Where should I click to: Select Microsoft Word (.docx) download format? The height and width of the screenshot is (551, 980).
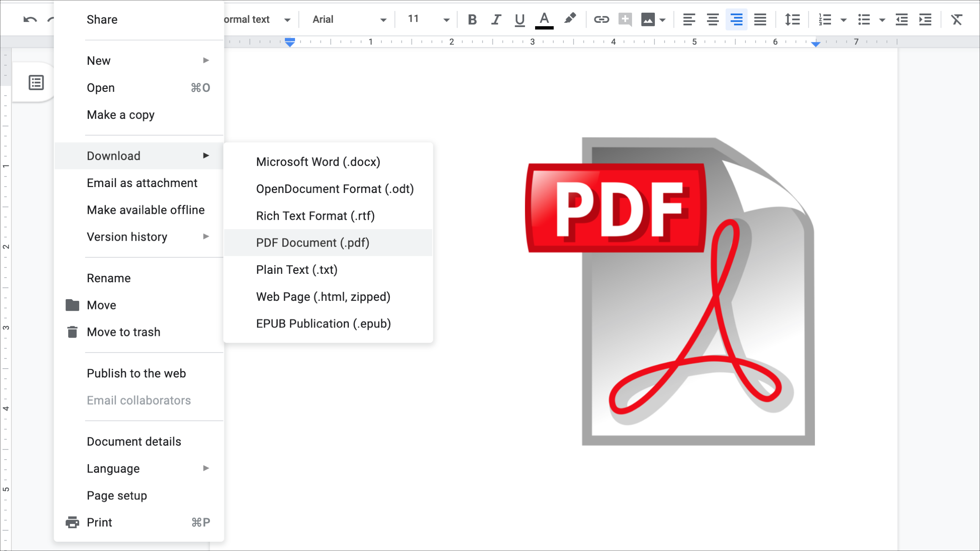(x=317, y=162)
